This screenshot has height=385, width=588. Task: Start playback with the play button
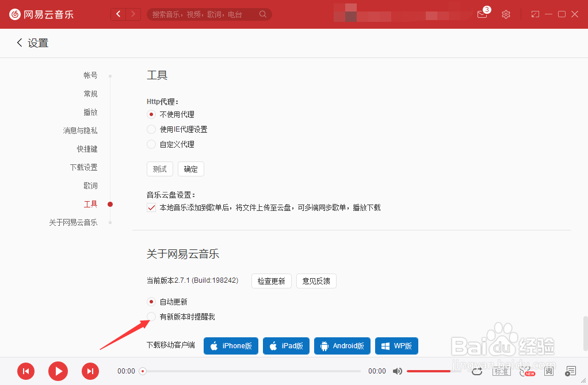(x=58, y=371)
